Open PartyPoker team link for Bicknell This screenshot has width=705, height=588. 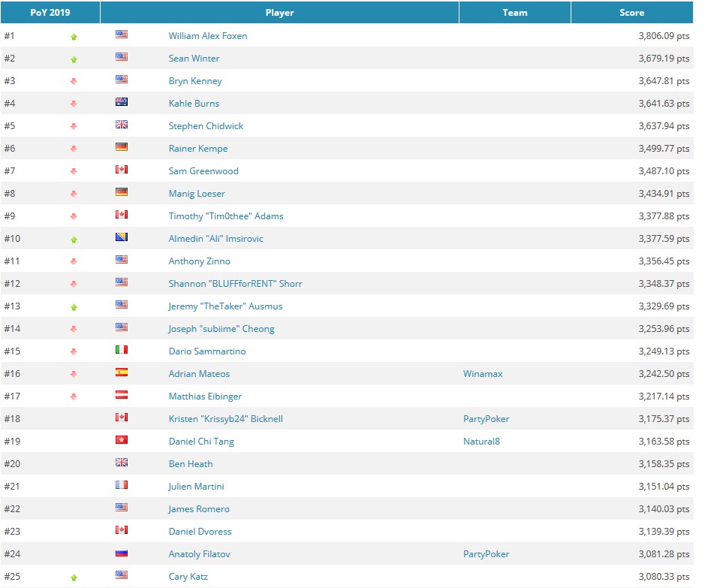[486, 419]
